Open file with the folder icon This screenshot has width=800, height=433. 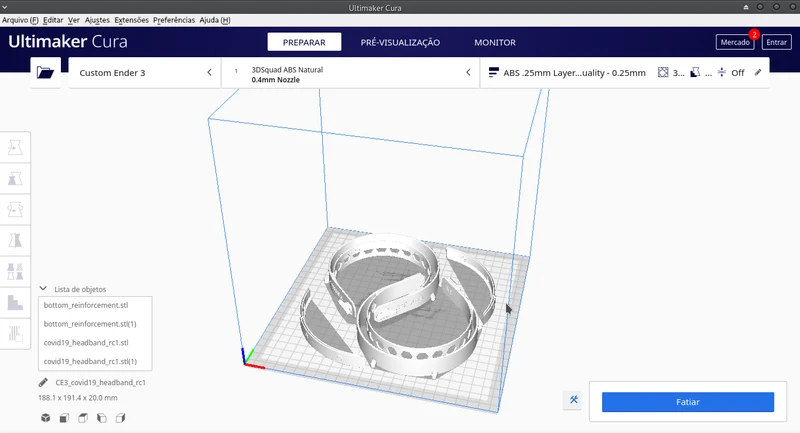(x=45, y=72)
